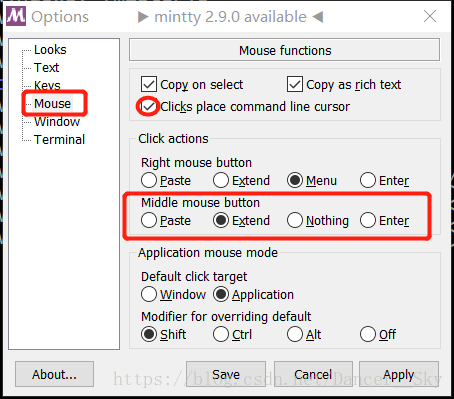Choose Window as default click target

pyautogui.click(x=149, y=294)
